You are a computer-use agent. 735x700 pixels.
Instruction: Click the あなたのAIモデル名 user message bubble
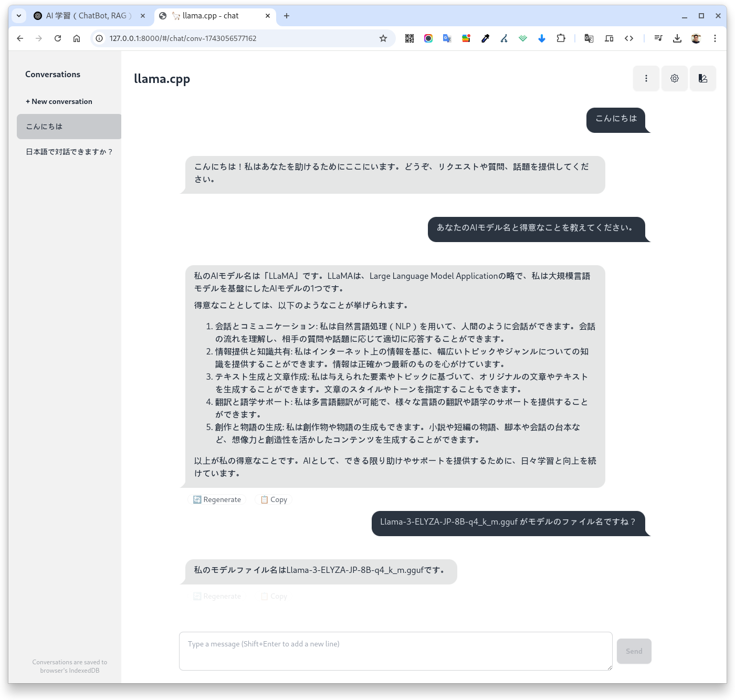[x=537, y=229]
